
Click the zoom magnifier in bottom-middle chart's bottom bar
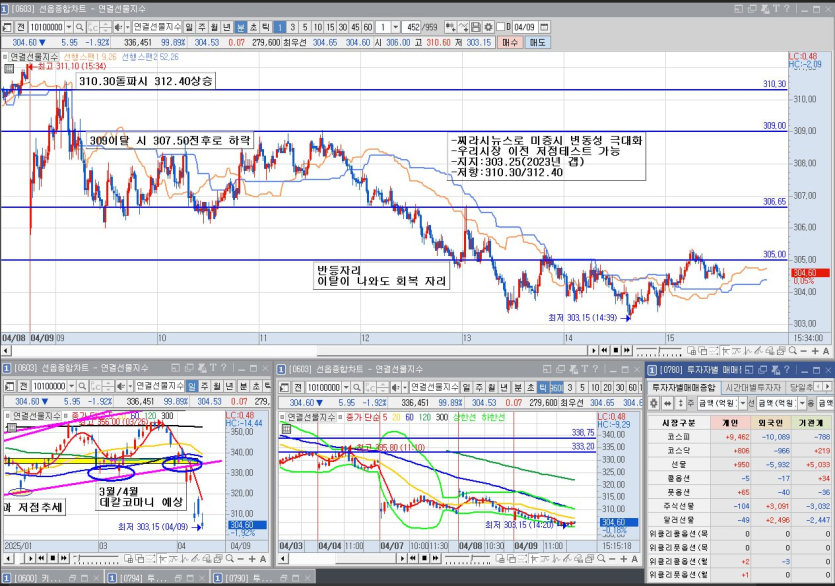pos(601,559)
